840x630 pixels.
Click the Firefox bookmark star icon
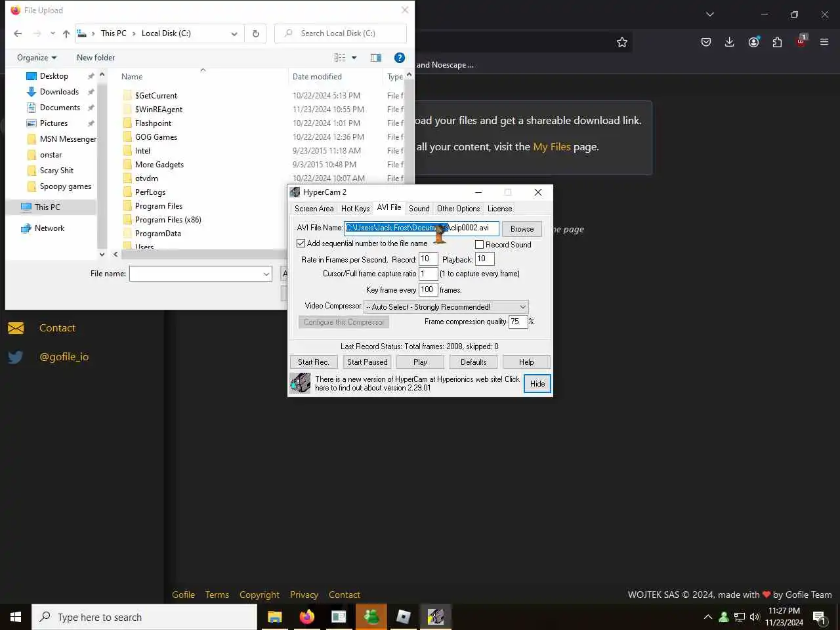tap(622, 42)
